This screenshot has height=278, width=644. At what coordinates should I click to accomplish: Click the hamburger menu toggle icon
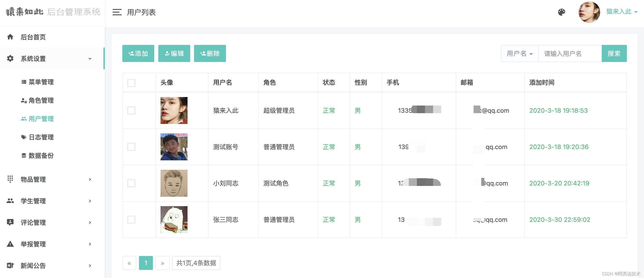(117, 12)
